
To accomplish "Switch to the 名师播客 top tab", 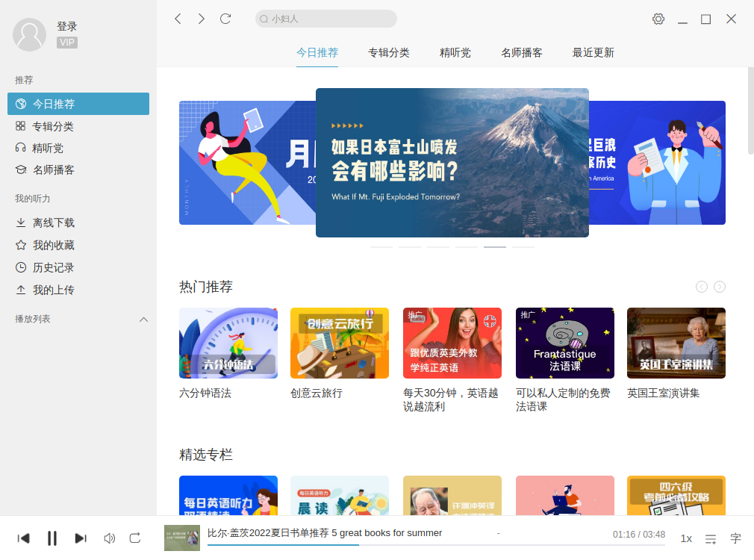I will point(522,52).
